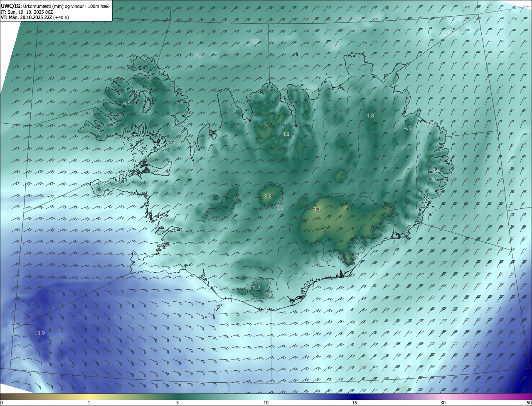
Task: Click the 4.9 value label in the east
Action: coord(408,128)
